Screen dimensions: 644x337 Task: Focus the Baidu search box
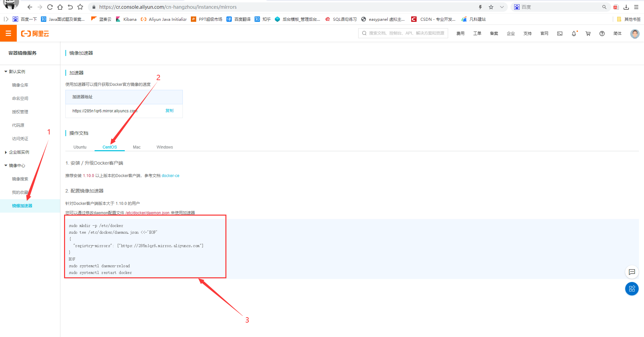pyautogui.click(x=560, y=7)
